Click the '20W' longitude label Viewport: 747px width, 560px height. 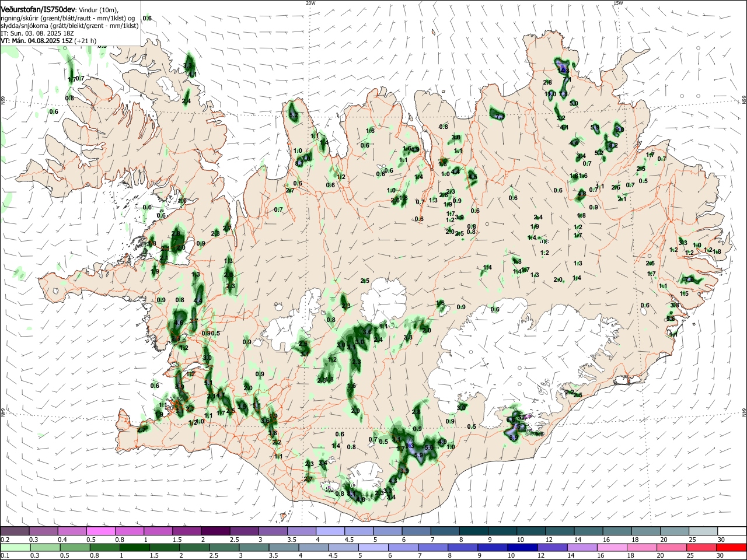[x=310, y=3]
